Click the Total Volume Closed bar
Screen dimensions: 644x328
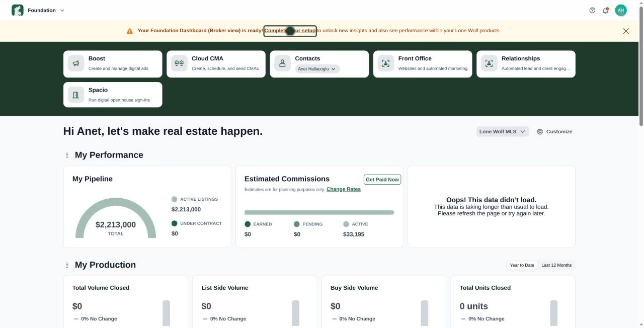click(x=167, y=314)
